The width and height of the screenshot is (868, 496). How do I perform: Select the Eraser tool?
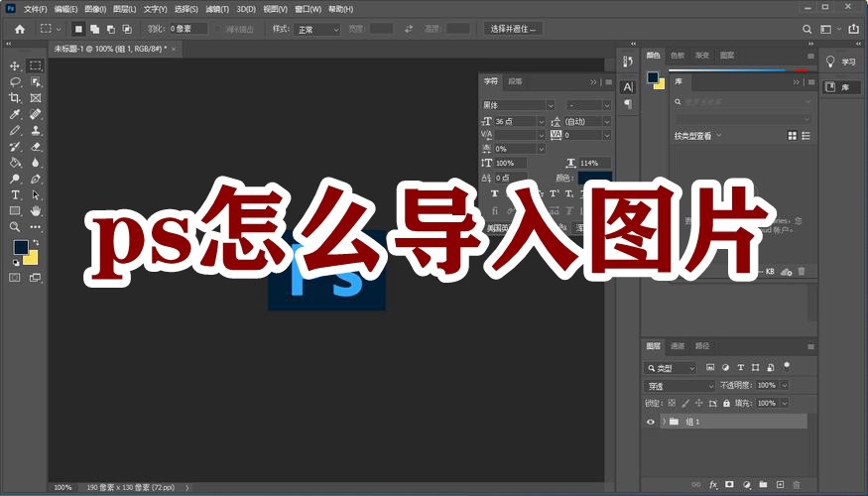point(36,147)
